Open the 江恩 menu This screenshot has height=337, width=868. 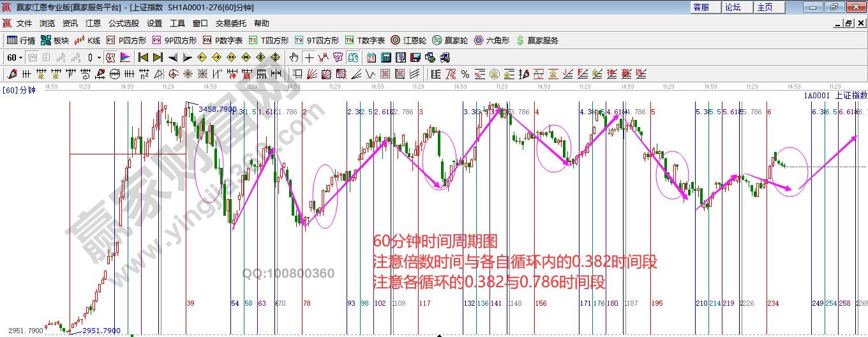[x=93, y=24]
